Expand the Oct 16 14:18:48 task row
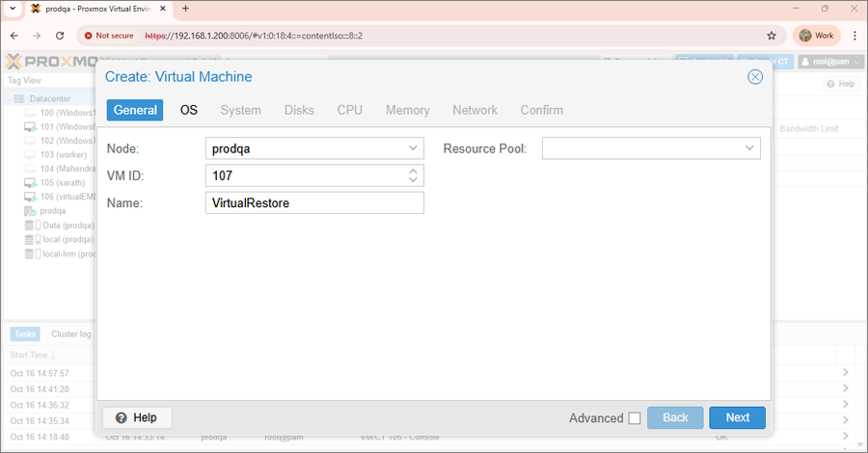Image resolution: width=868 pixels, height=453 pixels. click(x=845, y=436)
